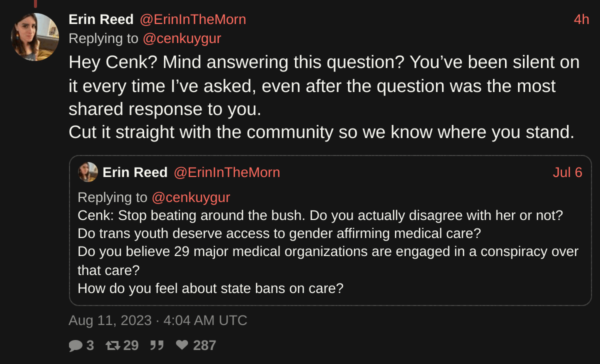Click @cenkuygur mention inside the quoted tweet
This screenshot has width=600, height=364.
coord(191,197)
